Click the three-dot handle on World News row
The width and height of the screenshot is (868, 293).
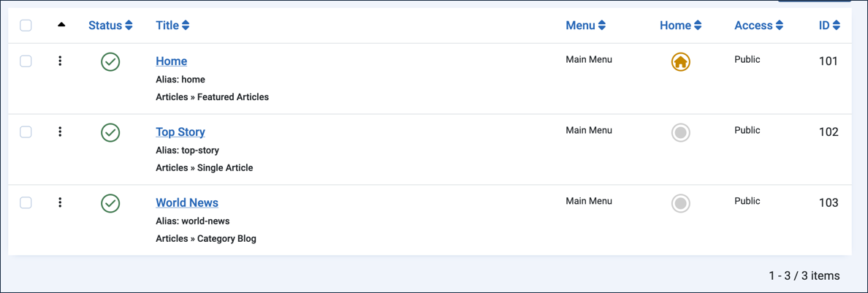point(60,202)
